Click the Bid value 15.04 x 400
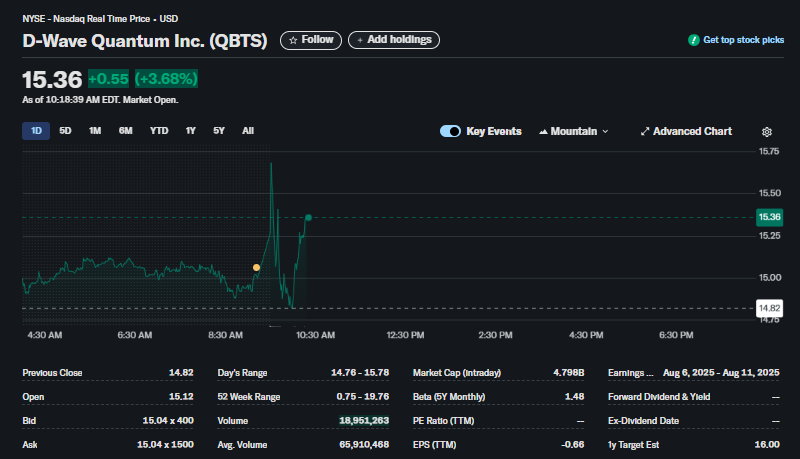This screenshot has height=459, width=800. pos(168,421)
